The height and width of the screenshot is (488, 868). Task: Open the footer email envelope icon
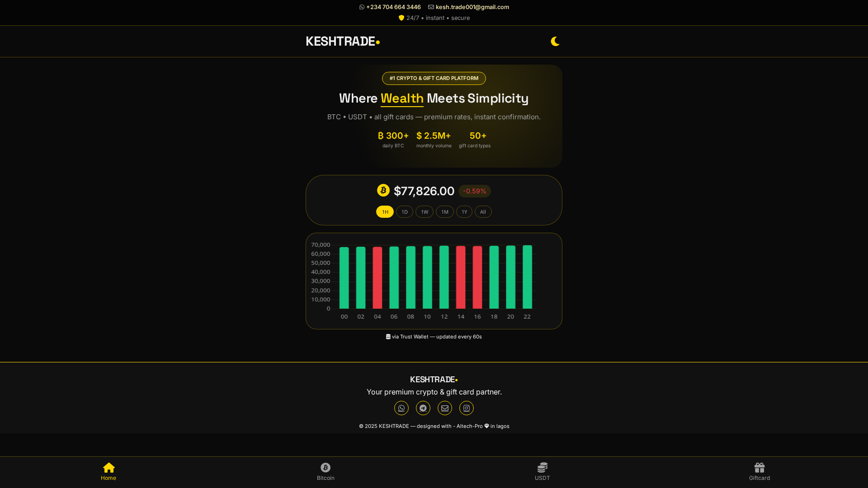(445, 408)
